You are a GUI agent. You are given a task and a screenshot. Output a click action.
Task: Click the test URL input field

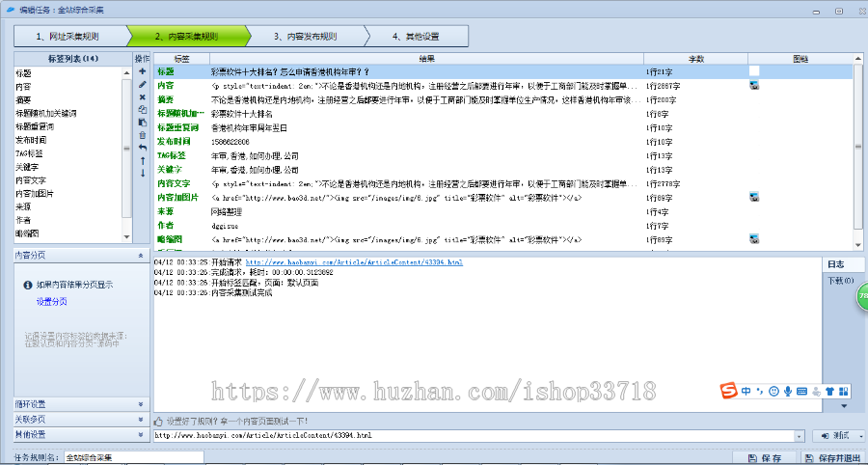tap(474, 436)
